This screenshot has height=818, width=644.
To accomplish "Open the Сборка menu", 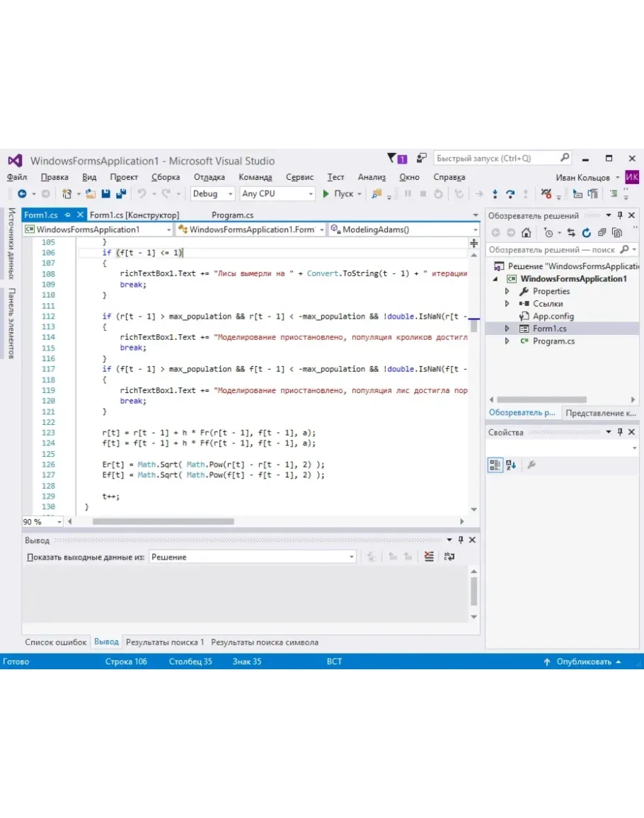I will [165, 177].
